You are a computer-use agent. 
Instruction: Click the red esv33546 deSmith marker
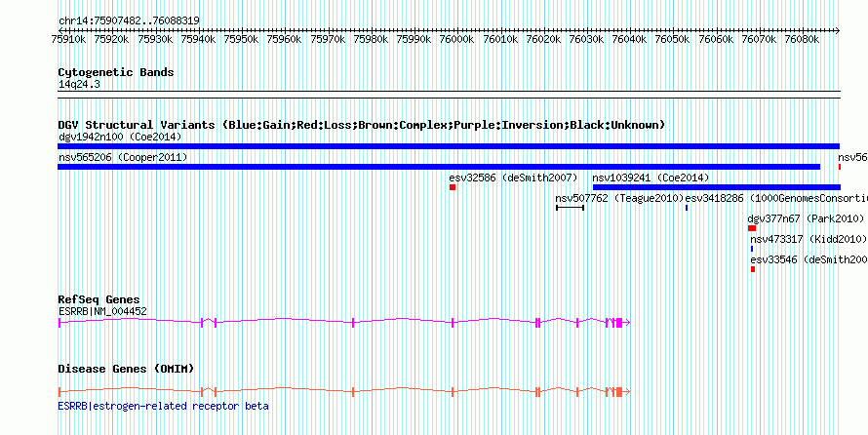coord(753,269)
